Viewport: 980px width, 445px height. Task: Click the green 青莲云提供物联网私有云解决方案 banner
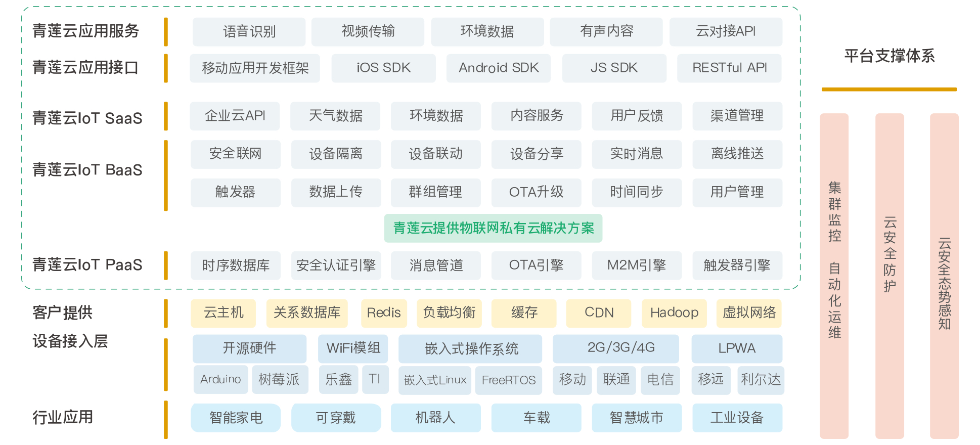click(493, 228)
